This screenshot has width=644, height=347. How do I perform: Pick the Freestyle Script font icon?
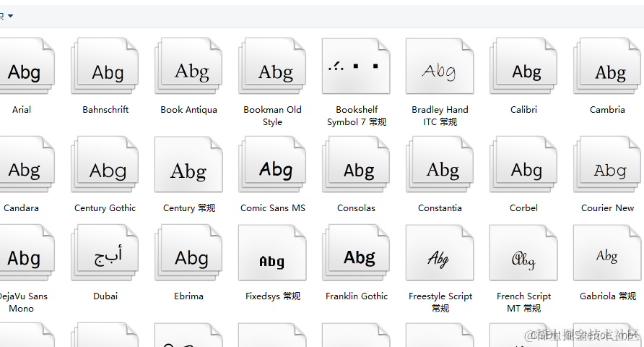point(440,252)
